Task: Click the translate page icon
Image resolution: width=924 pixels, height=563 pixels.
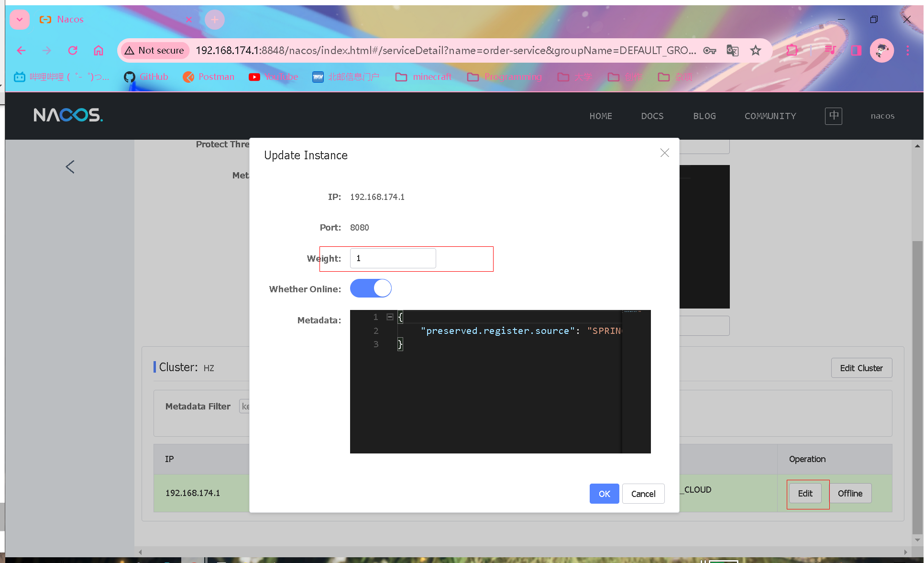Action: (x=732, y=50)
